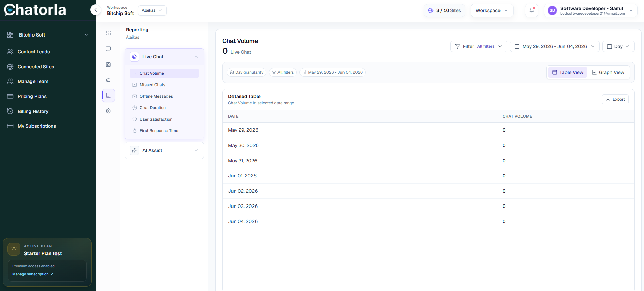Screen dimensions: 644x291
Task: Open the Filter All filters dropdown
Action: tap(479, 46)
